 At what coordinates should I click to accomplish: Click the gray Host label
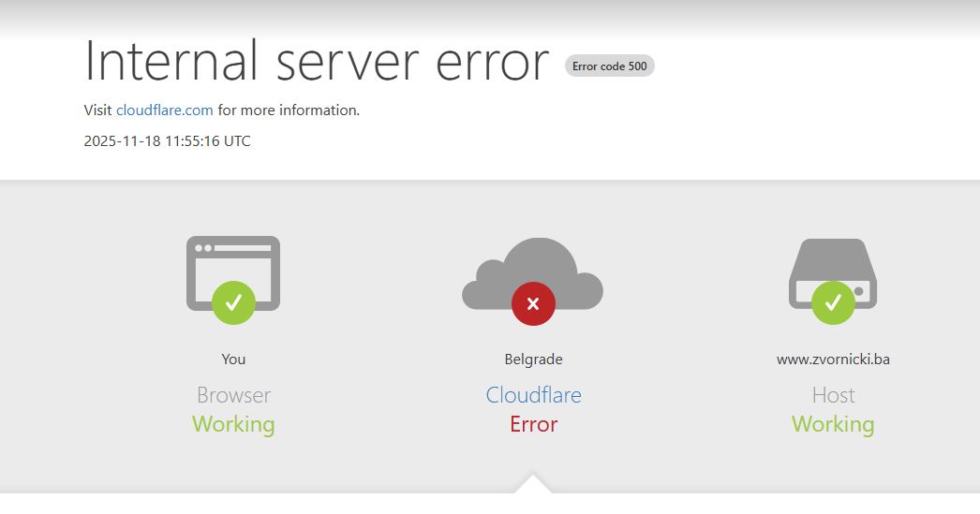[833, 395]
